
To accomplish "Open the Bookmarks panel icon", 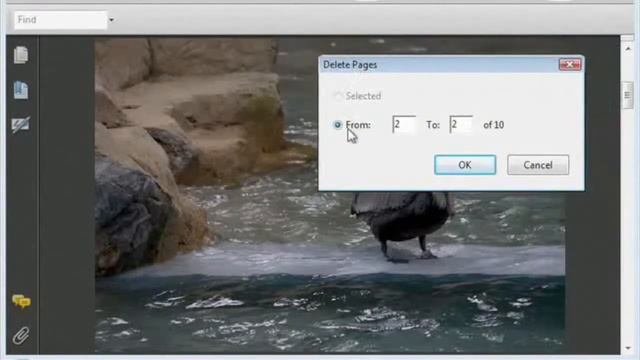I will click(x=21, y=90).
